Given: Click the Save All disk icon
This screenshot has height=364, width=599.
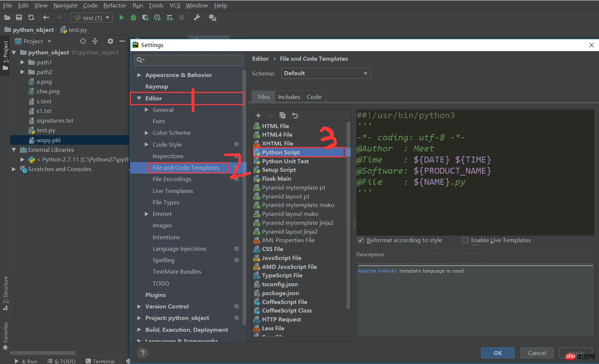Looking at the screenshot, I should coord(19,17).
